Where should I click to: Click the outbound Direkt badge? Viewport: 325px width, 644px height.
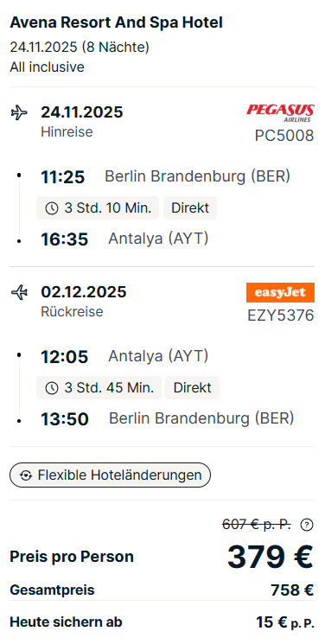(190, 207)
